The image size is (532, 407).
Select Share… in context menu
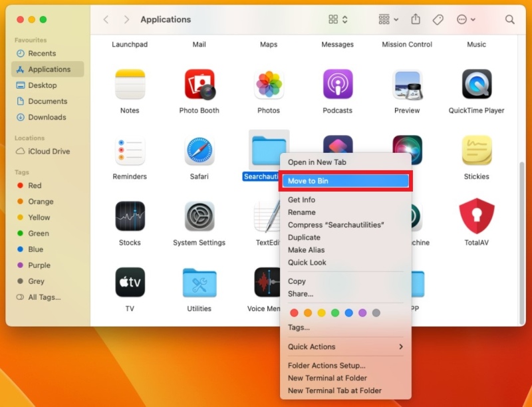click(x=345, y=294)
